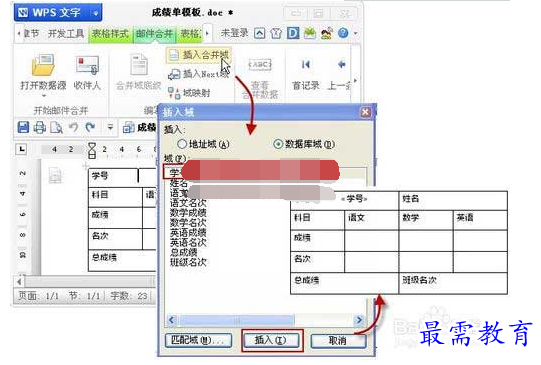Select 英语名次 in the field list

(x=188, y=243)
